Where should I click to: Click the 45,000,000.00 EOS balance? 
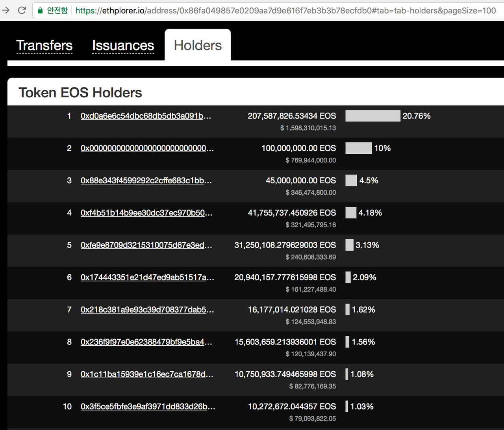pyautogui.click(x=301, y=181)
